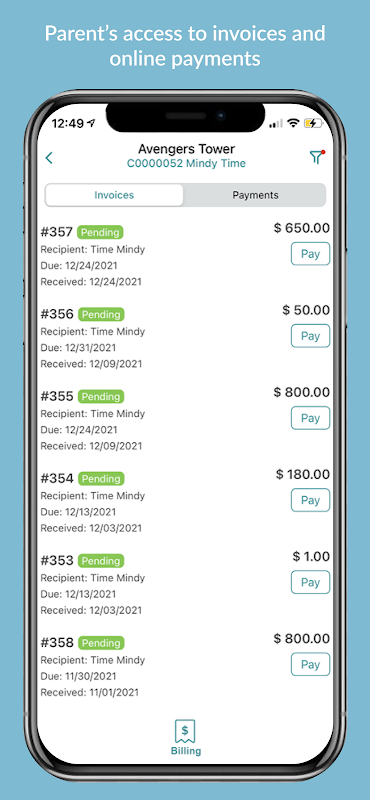Click Pay for invoice #354
Screen dimensions: 370x800
point(310,500)
